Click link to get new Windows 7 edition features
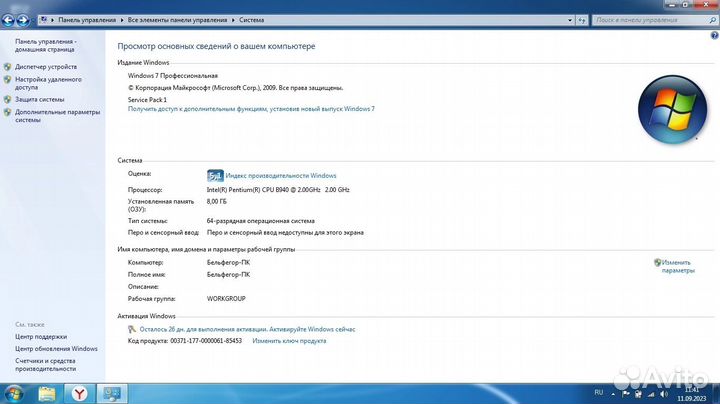The image size is (720, 404). (x=251, y=109)
